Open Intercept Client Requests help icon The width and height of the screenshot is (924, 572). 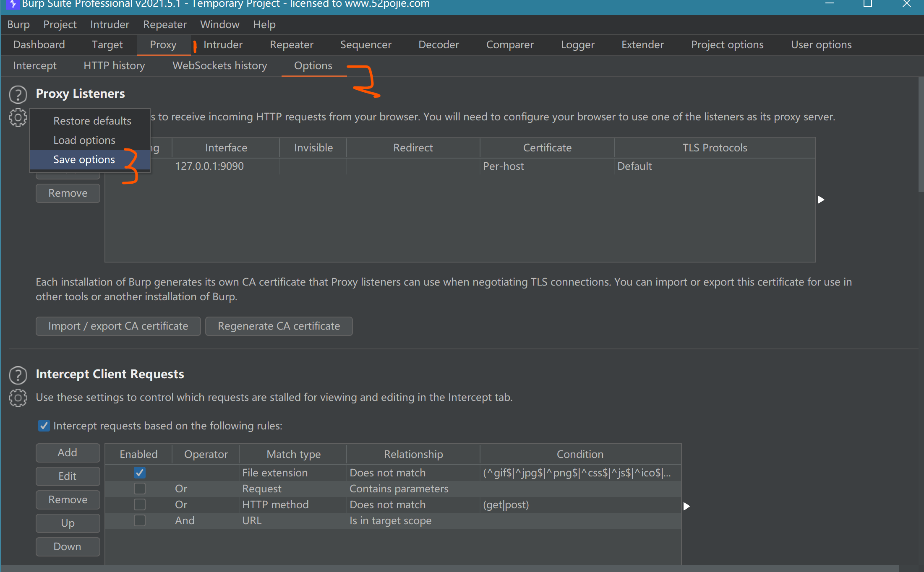pyautogui.click(x=18, y=375)
